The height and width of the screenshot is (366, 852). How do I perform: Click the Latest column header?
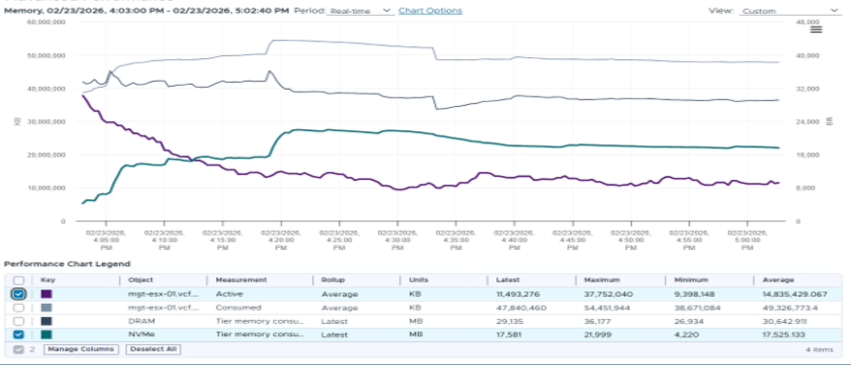tap(508, 280)
